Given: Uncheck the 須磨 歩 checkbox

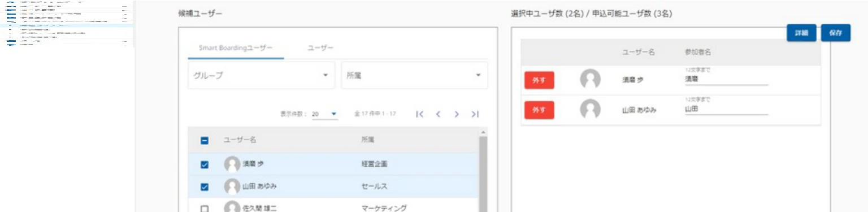Looking at the screenshot, I should 205,165.
